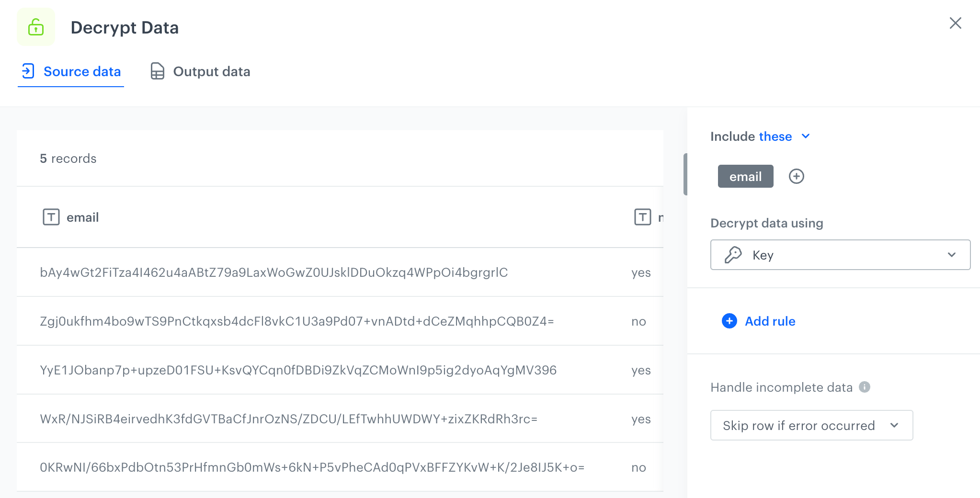Open the Skip row if error occurred dropdown
The width and height of the screenshot is (980, 498).
[x=895, y=425]
